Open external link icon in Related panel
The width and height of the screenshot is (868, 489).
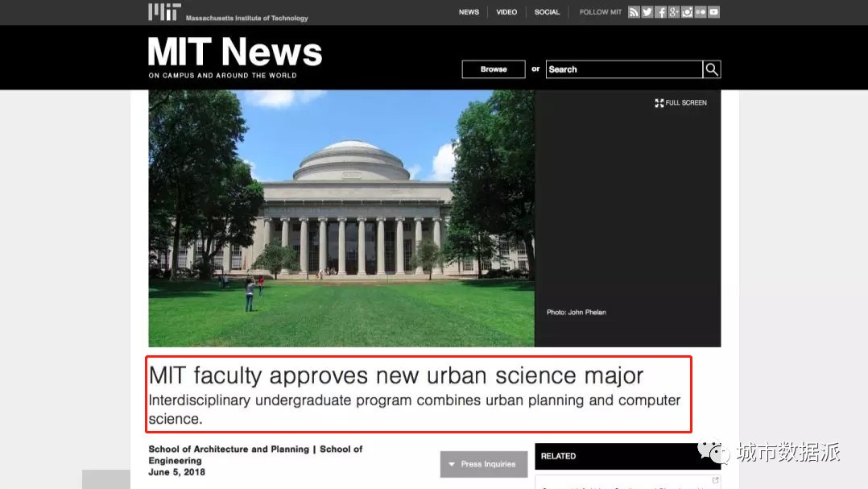point(715,480)
